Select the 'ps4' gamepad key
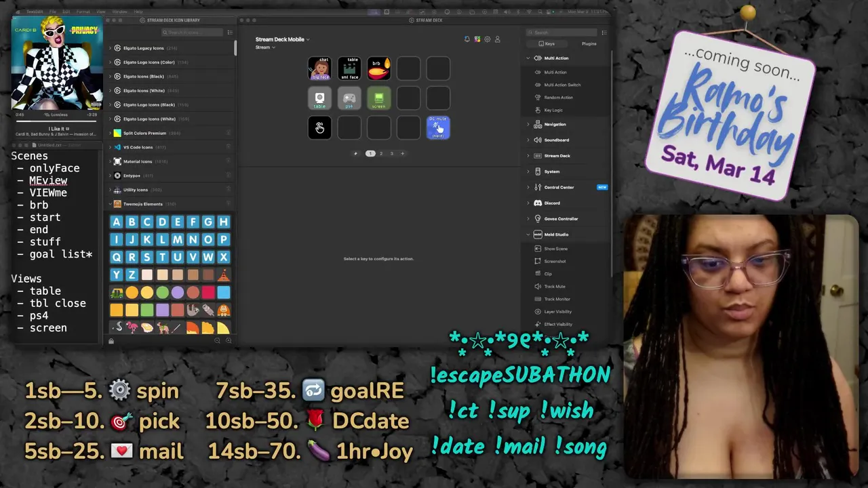 (x=349, y=98)
